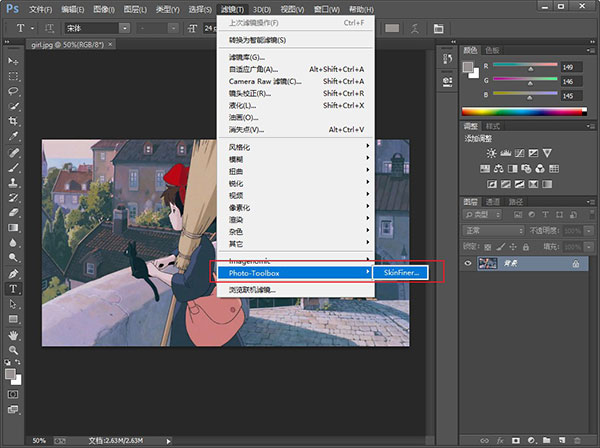Screen dimensions: 600x448
Task: Click Color Balance adjustment icon
Action: point(499,168)
